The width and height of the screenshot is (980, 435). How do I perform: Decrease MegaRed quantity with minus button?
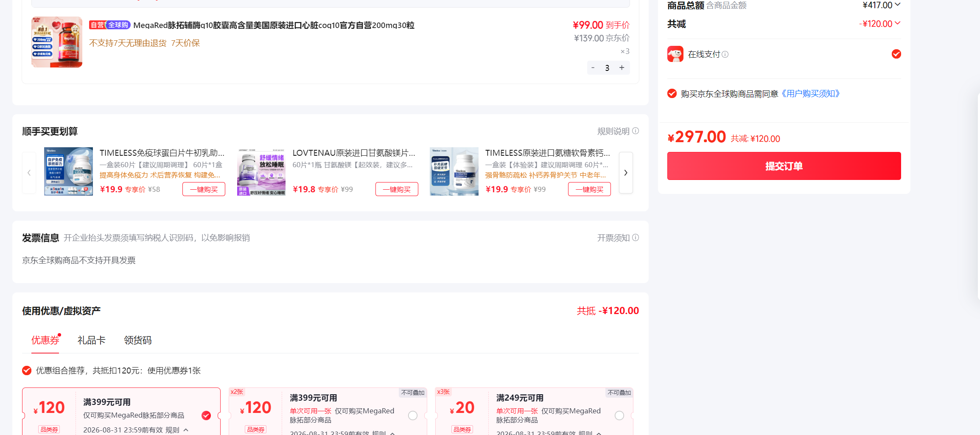(x=593, y=68)
